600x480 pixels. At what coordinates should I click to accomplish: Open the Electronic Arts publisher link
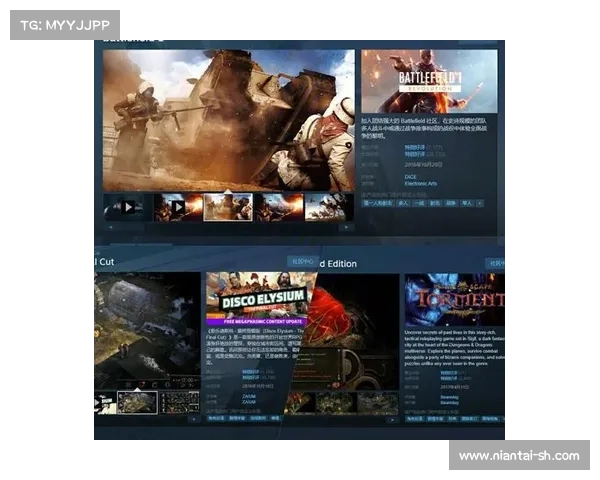point(421,184)
